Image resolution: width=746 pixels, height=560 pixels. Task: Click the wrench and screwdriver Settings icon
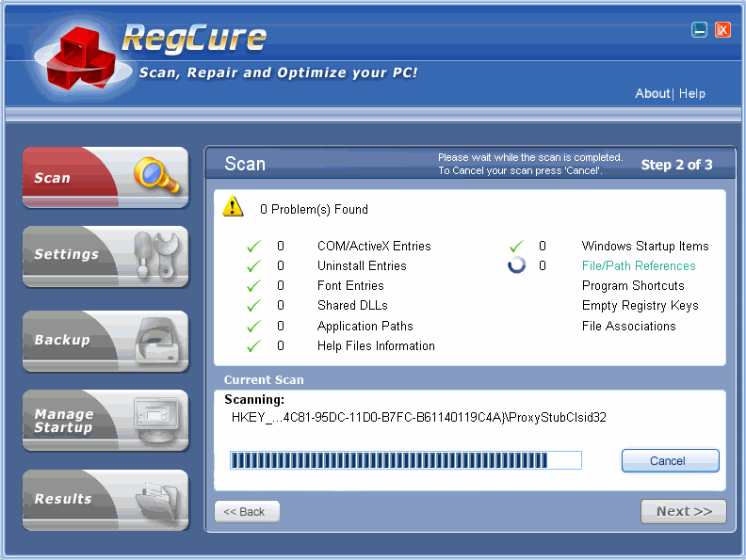pos(156,256)
